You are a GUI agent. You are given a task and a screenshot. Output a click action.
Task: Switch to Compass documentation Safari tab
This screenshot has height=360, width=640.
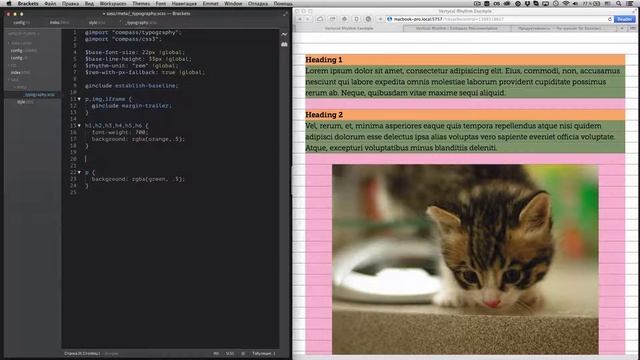456,29
